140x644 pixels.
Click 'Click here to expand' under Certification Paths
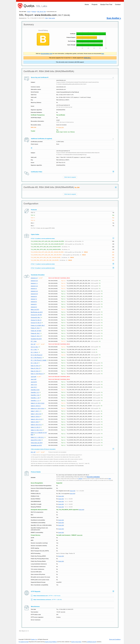tap(70, 177)
